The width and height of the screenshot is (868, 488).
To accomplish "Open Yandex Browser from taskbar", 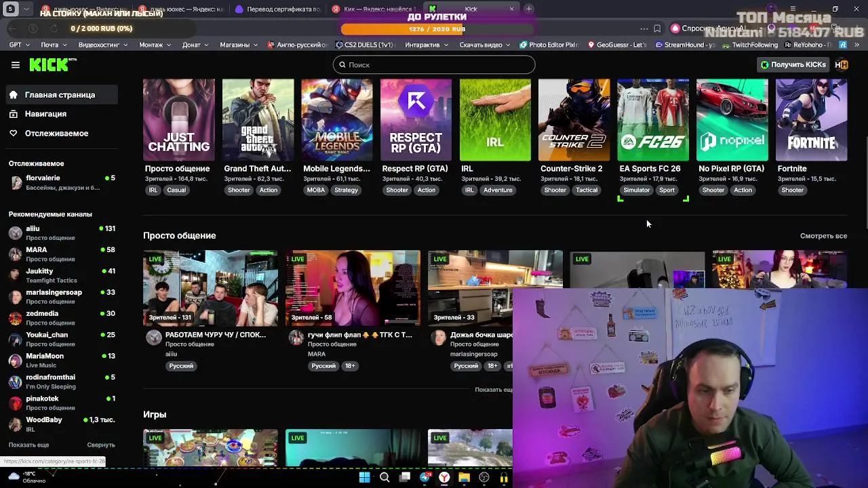I will [444, 478].
